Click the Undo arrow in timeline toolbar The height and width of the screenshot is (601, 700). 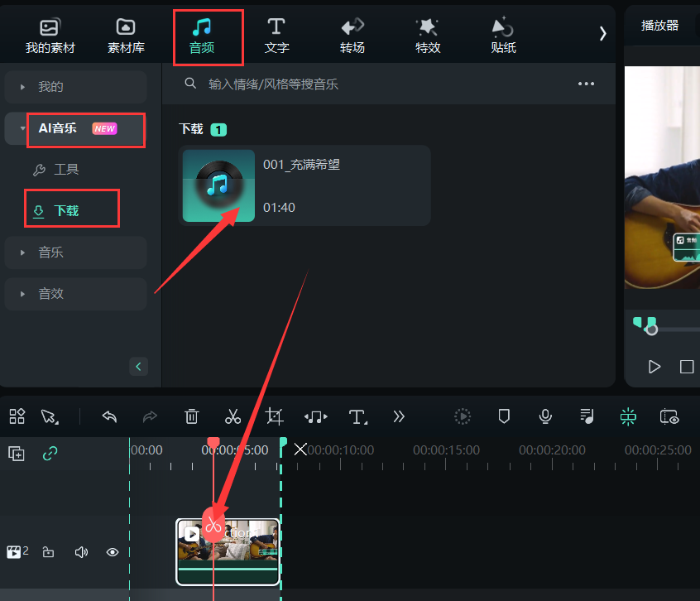109,416
